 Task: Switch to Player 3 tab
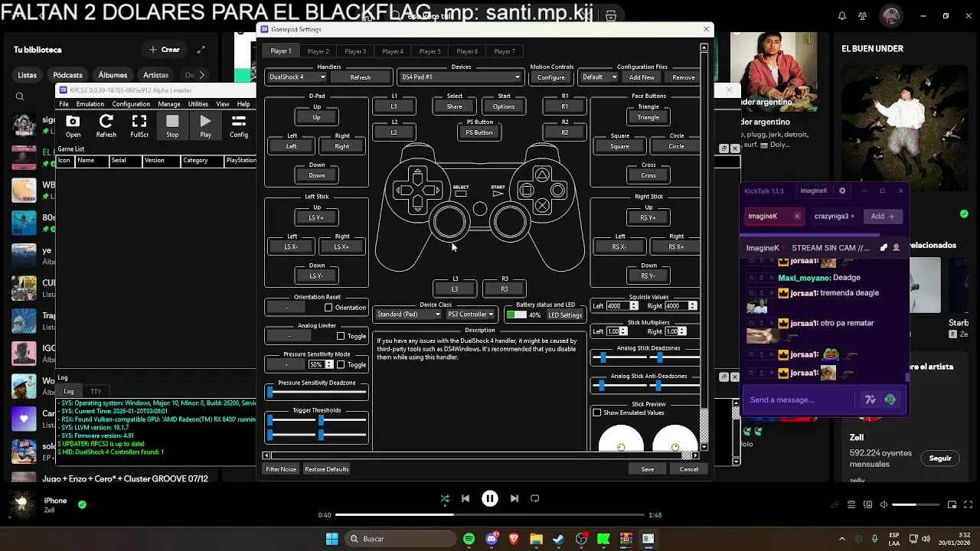(355, 51)
